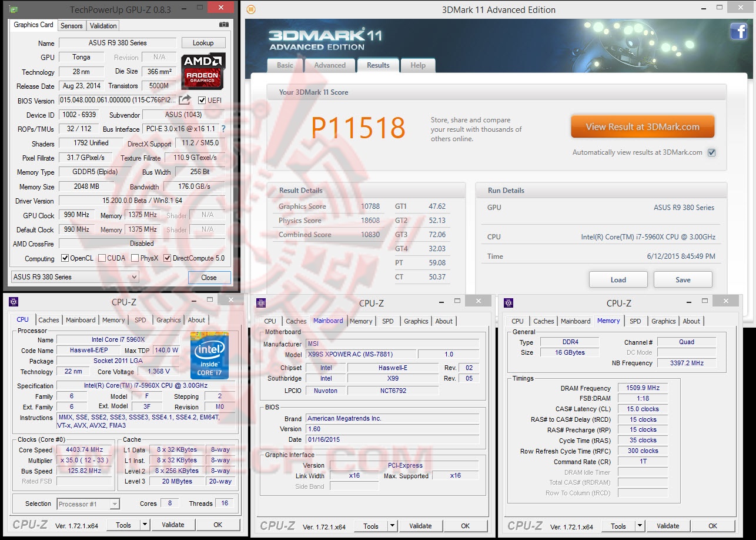Uncheck Automatically view results at 3DMark.com

click(711, 152)
